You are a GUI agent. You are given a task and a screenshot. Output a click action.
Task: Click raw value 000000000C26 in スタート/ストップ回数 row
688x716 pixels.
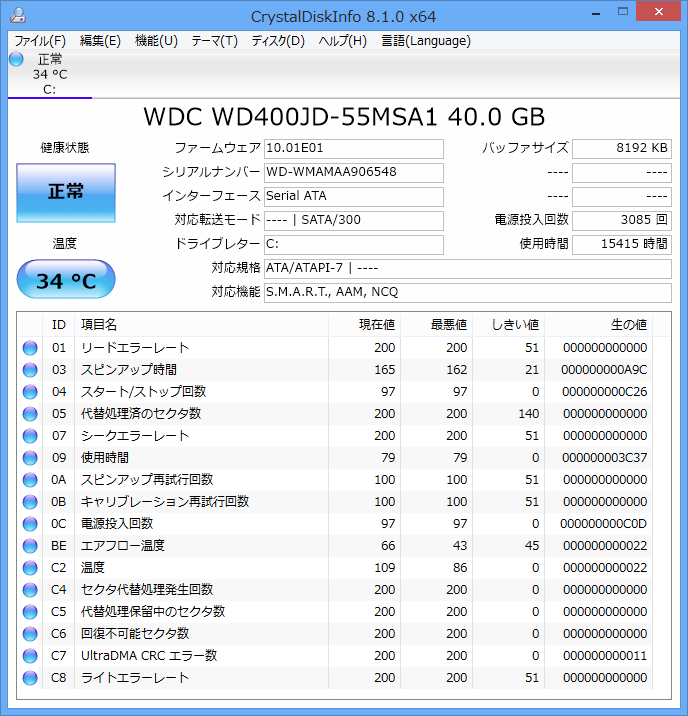(604, 392)
